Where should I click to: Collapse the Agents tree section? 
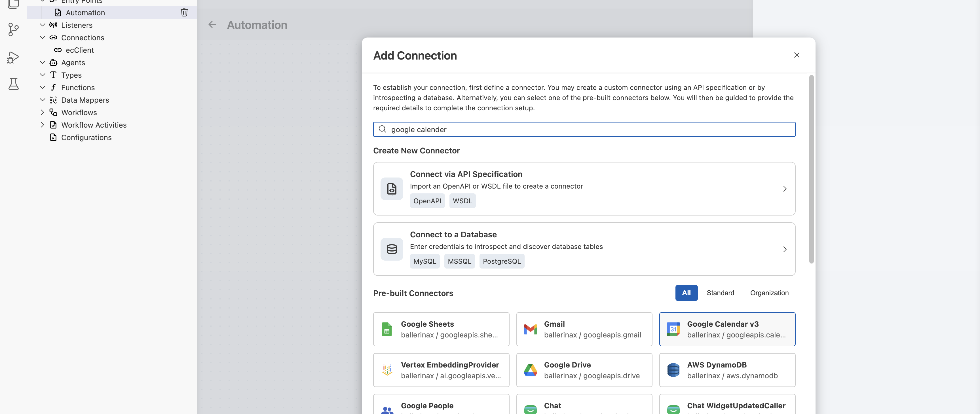pos(42,62)
